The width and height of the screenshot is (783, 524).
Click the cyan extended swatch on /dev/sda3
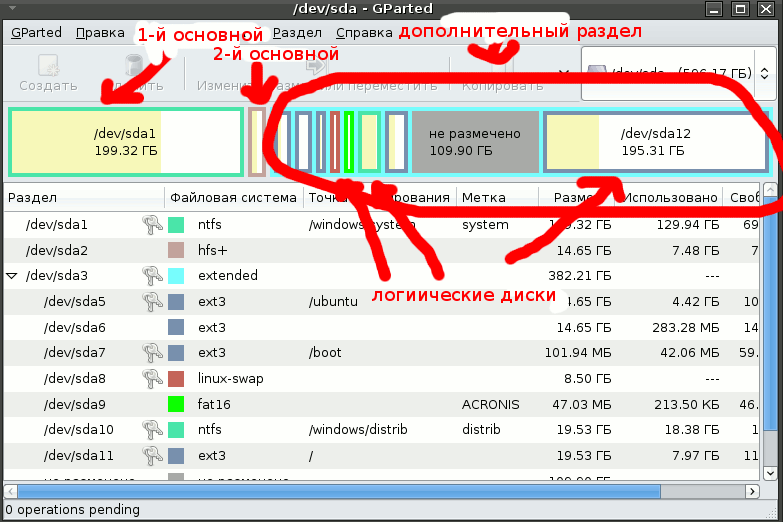coord(176,275)
